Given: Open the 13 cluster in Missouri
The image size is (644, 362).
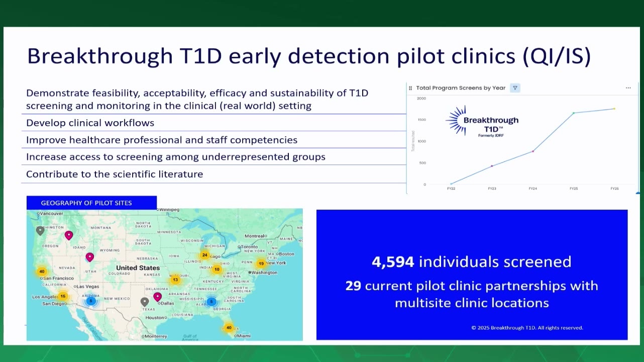Looking at the screenshot, I should coord(175,280).
